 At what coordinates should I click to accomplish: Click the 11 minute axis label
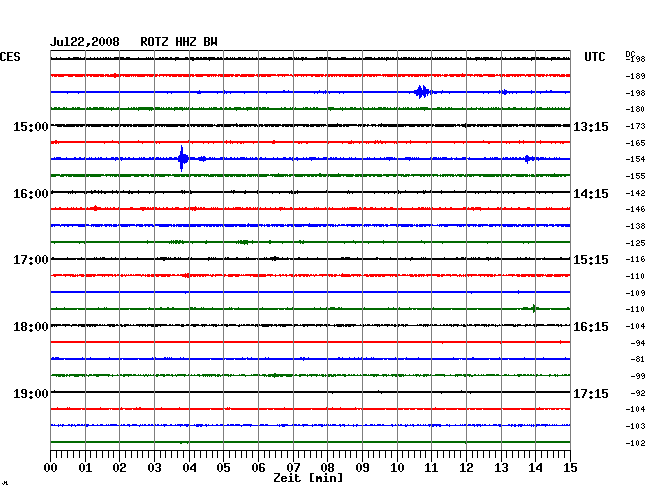[431, 468]
